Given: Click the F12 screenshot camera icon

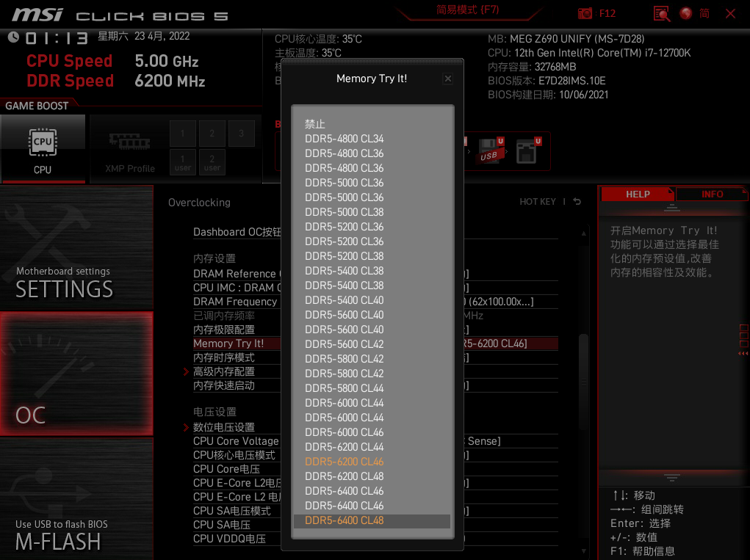Looking at the screenshot, I should click(x=585, y=13).
